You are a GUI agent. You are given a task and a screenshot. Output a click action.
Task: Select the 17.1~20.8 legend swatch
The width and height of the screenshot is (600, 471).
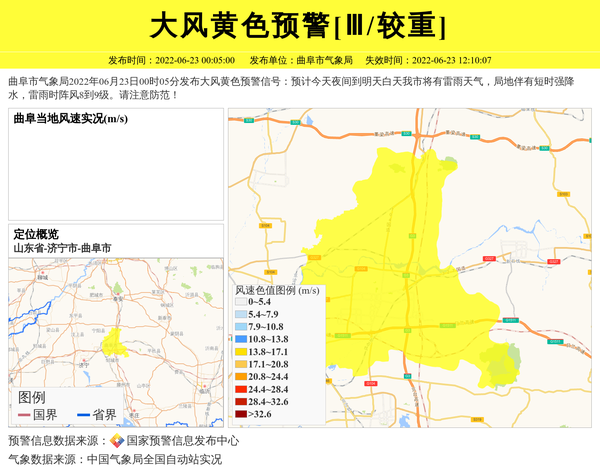tap(241, 364)
